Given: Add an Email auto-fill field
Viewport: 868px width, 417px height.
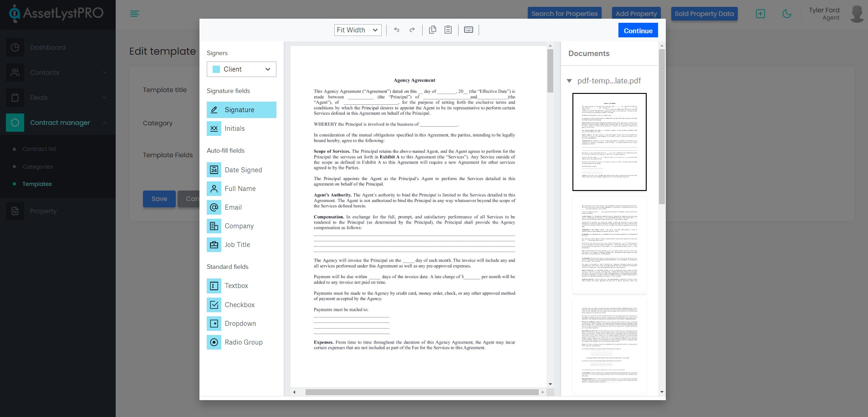Looking at the screenshot, I should pos(241,207).
